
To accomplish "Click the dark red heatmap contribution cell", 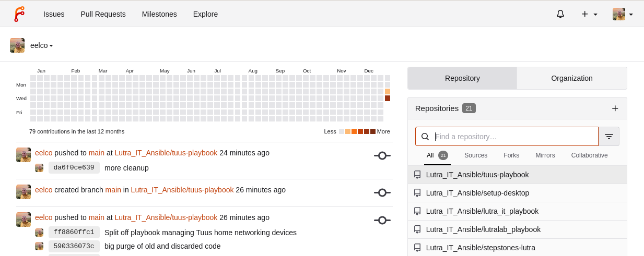I will 388,98.
